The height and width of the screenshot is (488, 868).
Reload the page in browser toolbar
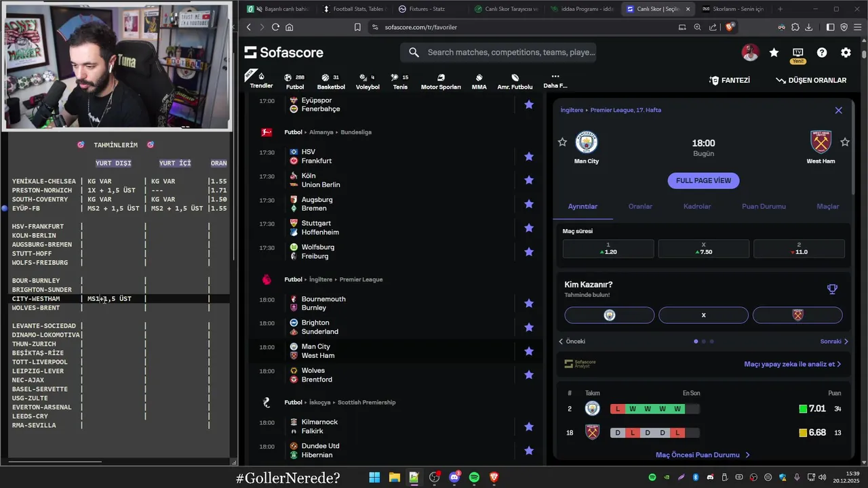(x=275, y=27)
